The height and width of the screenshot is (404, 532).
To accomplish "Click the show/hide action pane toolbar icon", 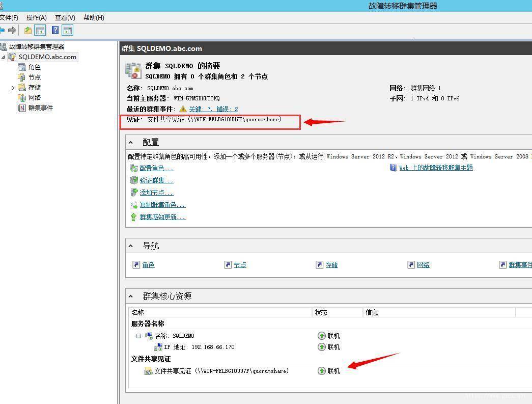I will click(x=68, y=31).
